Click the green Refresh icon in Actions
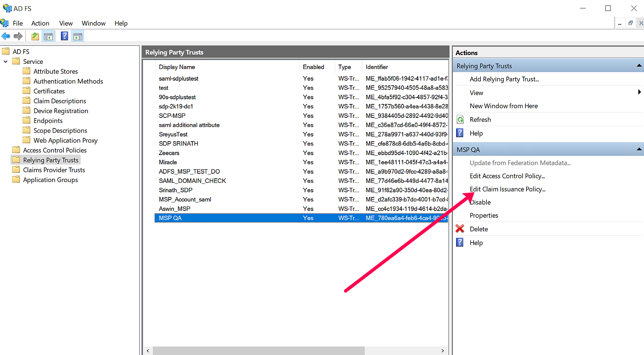Image resolution: width=644 pixels, height=355 pixels. [460, 120]
